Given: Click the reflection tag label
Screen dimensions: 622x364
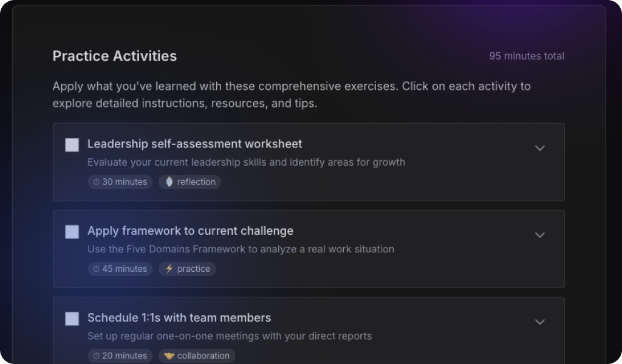Looking at the screenshot, I should coord(196,182).
